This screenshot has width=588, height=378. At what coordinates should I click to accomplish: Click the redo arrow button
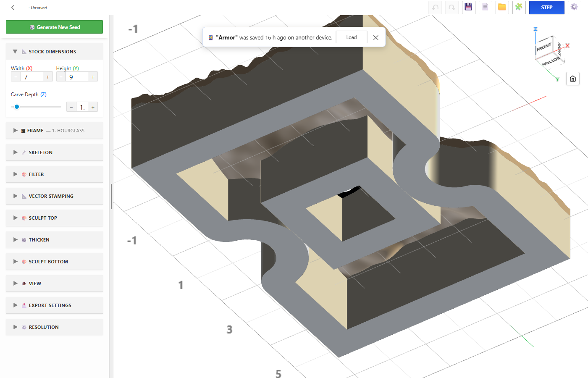452,8
